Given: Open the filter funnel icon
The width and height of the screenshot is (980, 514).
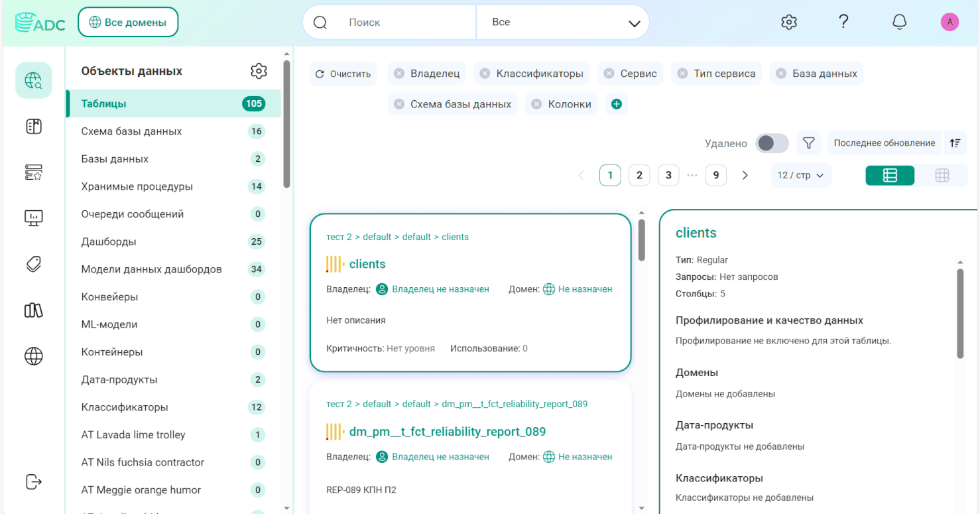Looking at the screenshot, I should (808, 143).
